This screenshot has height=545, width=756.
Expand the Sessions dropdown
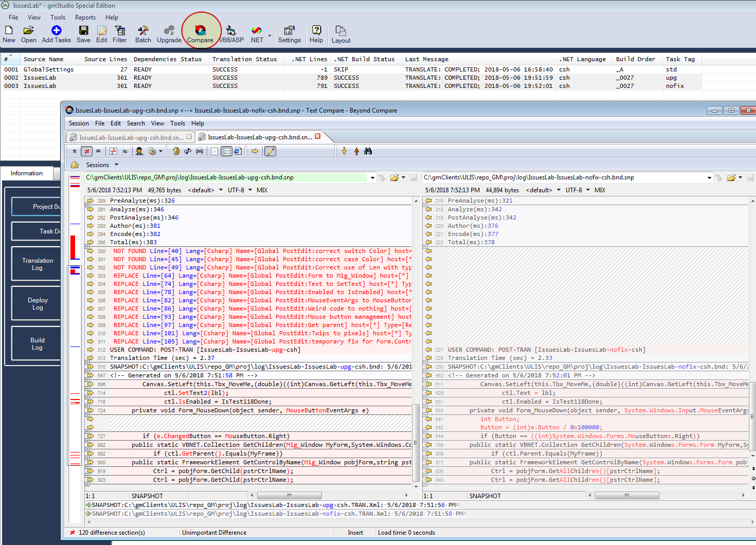(x=116, y=165)
